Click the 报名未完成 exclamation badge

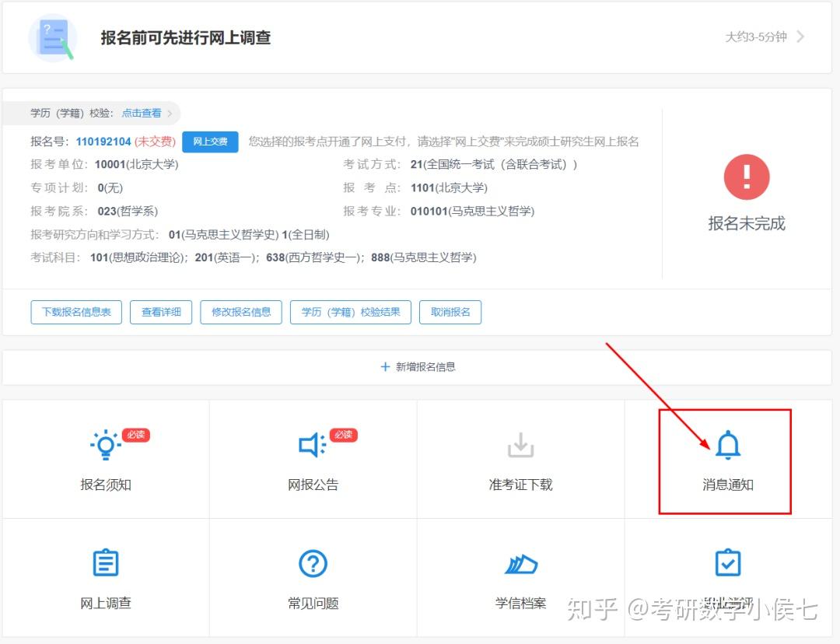click(x=746, y=177)
